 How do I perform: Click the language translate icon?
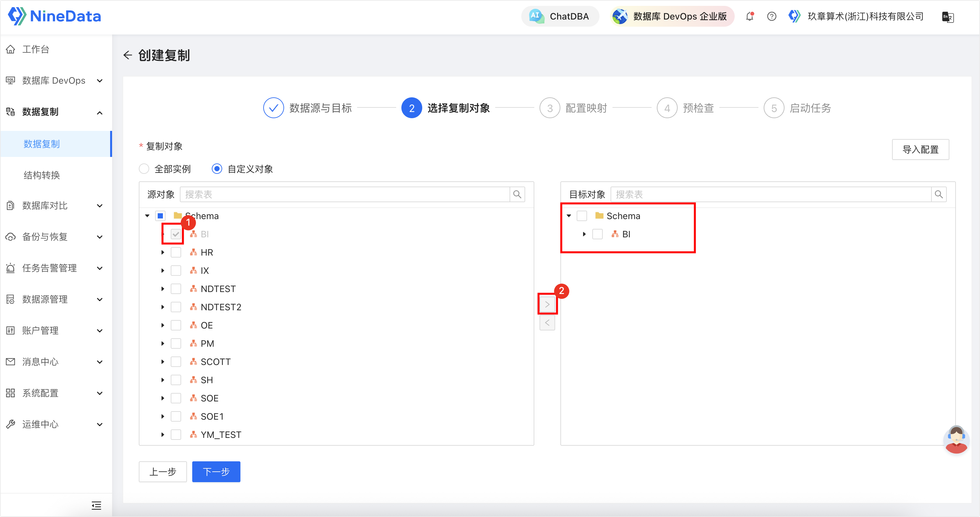coord(947,17)
